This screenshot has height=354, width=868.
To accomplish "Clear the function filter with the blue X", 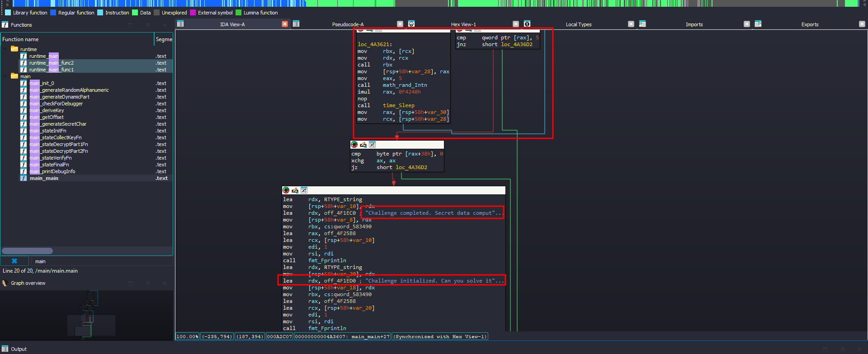I will 14,261.
